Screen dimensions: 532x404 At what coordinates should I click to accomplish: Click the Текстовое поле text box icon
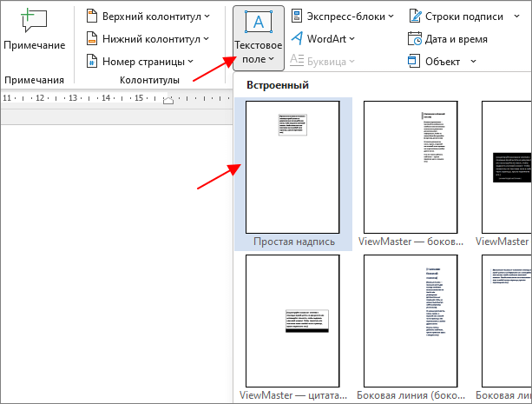259,22
